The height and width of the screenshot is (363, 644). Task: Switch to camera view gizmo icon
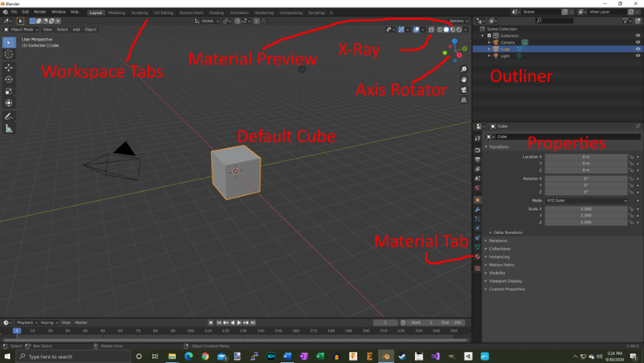coord(464,89)
